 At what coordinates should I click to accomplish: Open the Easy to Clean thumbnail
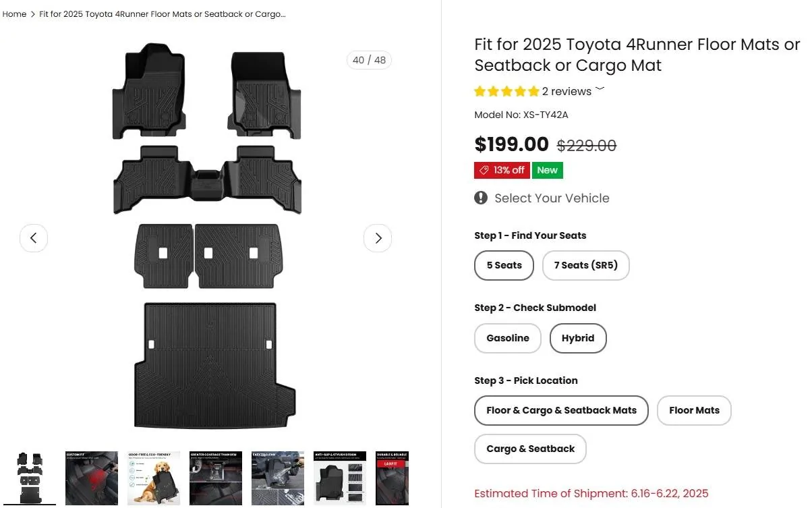278,478
